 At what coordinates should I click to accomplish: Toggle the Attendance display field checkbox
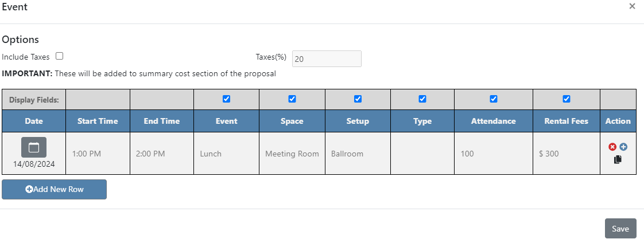[x=494, y=99]
